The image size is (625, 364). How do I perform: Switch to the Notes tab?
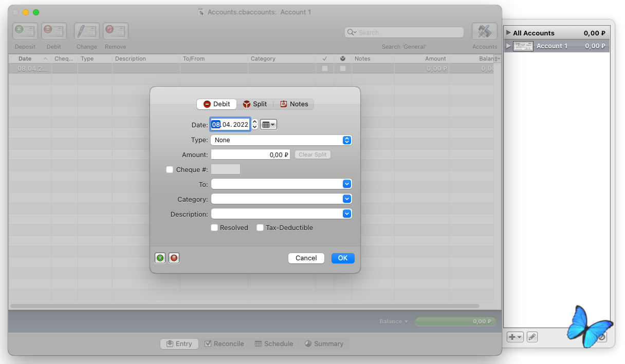tap(294, 104)
